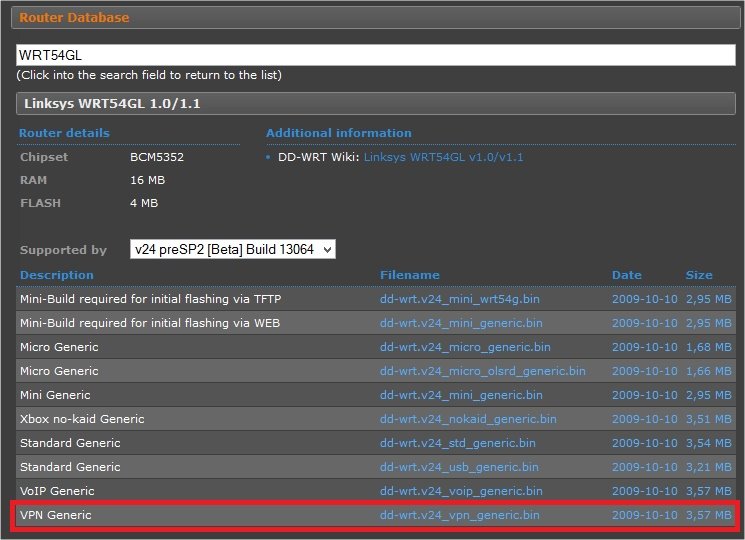Select the VPN Generic row description
Viewport: 745px width, 540px height.
tap(55, 515)
